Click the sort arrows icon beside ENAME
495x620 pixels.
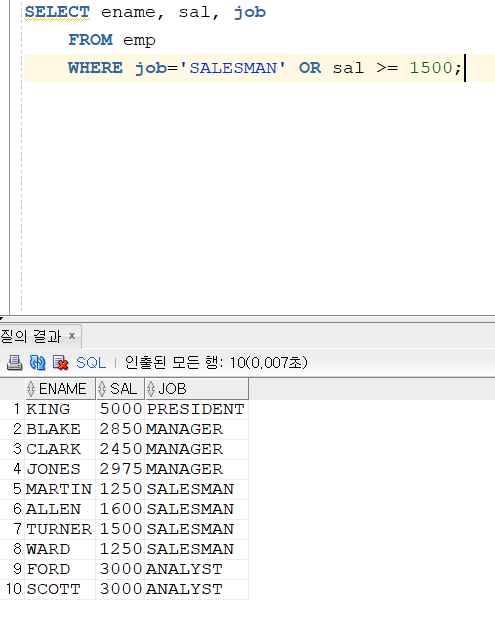[x=31, y=389]
